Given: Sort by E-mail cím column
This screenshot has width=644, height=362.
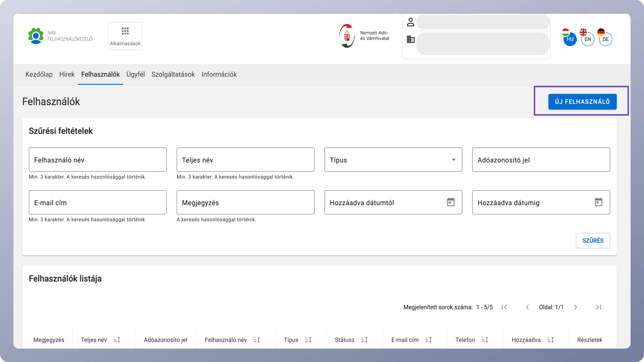Looking at the screenshot, I should (428, 340).
